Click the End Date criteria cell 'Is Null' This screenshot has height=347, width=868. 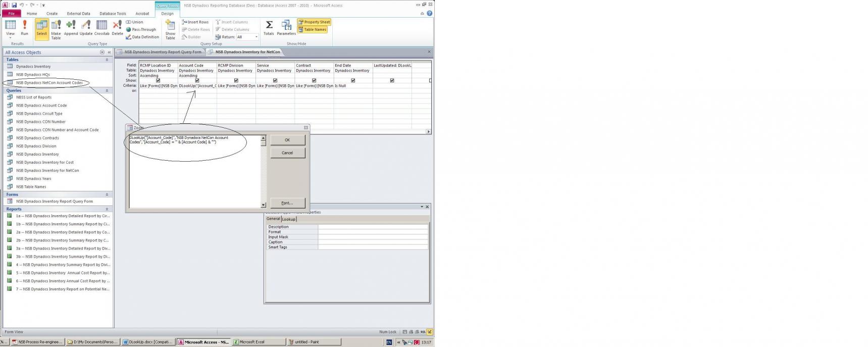point(353,86)
